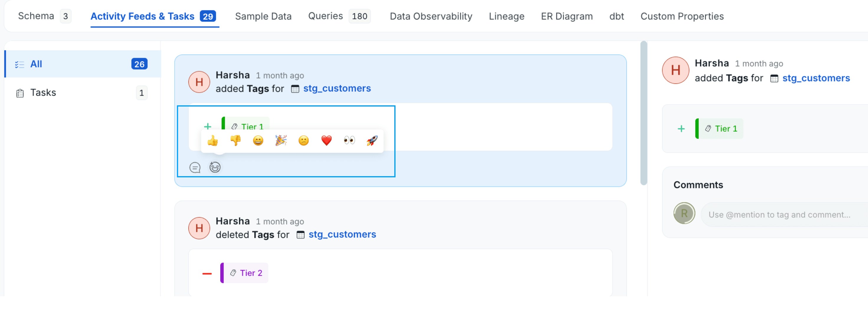Viewport: 868px width, 329px height.
Task: Open the Queries tab
Action: coord(325,16)
